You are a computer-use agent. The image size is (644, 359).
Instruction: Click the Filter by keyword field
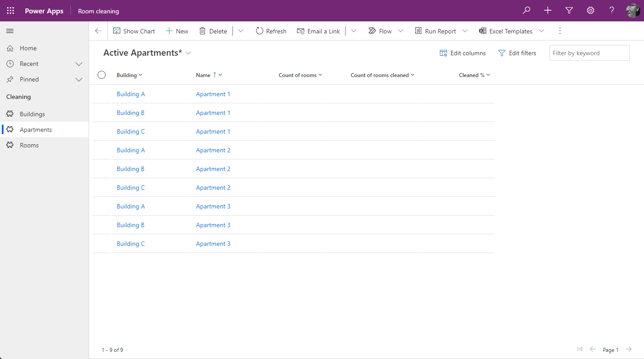pyautogui.click(x=589, y=53)
